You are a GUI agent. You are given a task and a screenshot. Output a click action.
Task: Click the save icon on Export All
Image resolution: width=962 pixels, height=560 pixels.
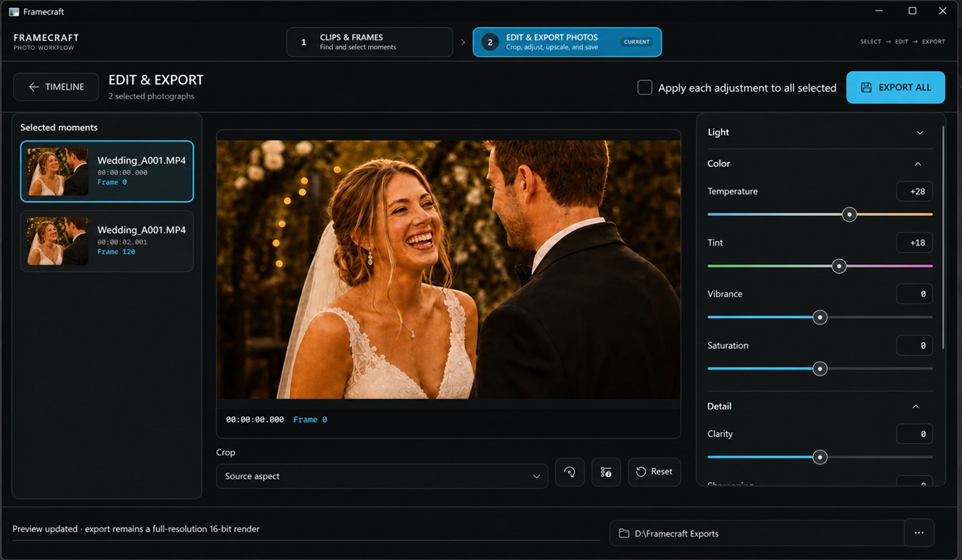(866, 88)
